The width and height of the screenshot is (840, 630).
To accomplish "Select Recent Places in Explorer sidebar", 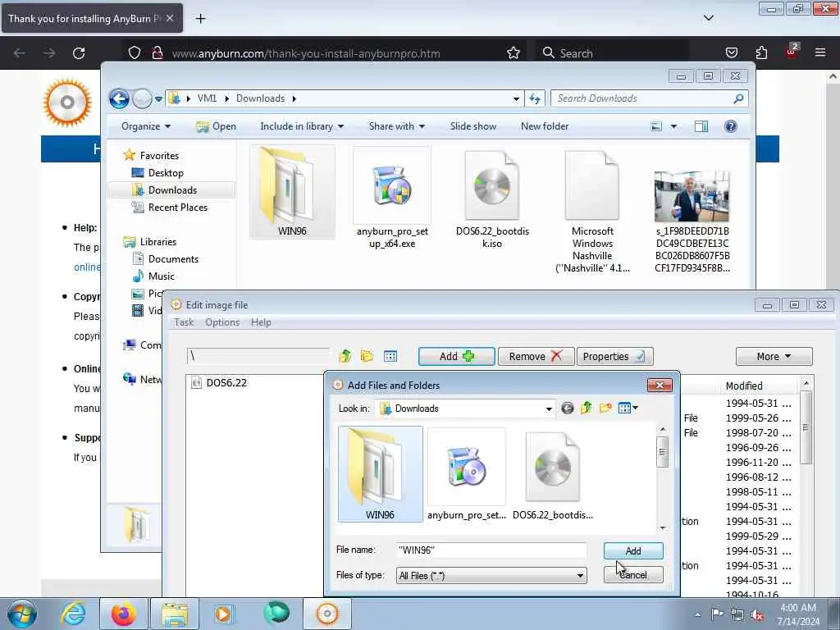I will click(x=177, y=208).
